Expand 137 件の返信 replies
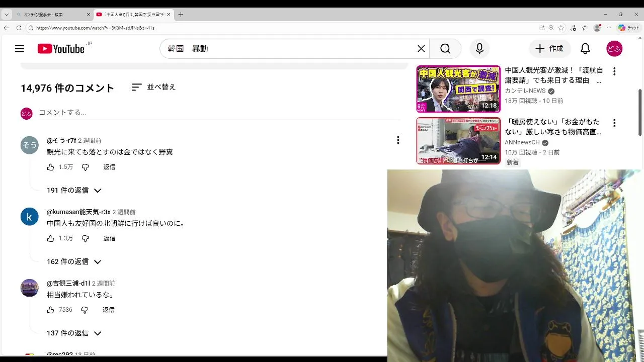This screenshot has height=362, width=644. click(74, 333)
